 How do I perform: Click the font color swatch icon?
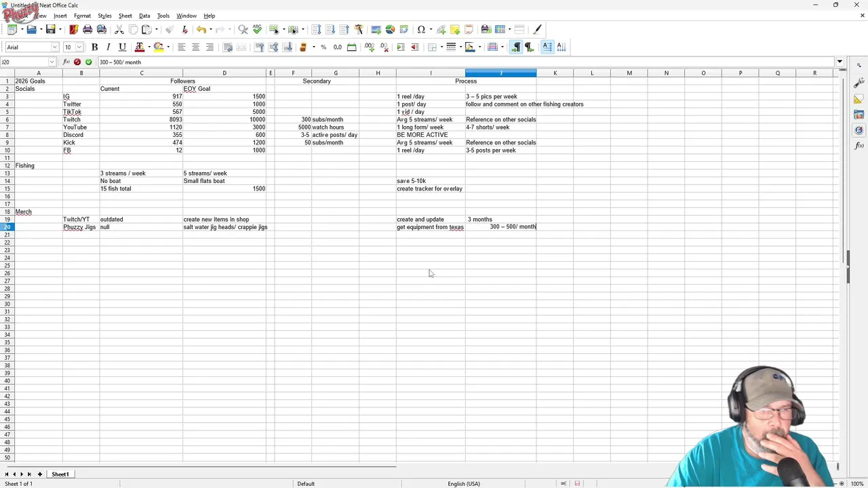(x=140, y=47)
